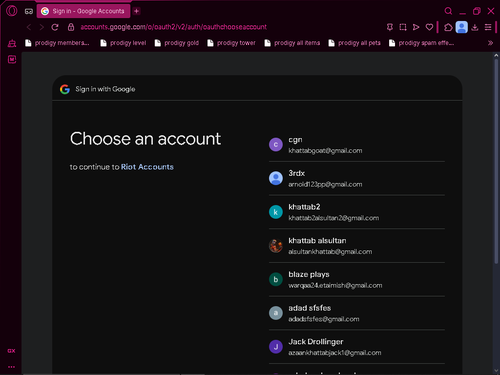
Task: Take a snapshot with the capture icon
Action: (x=403, y=27)
